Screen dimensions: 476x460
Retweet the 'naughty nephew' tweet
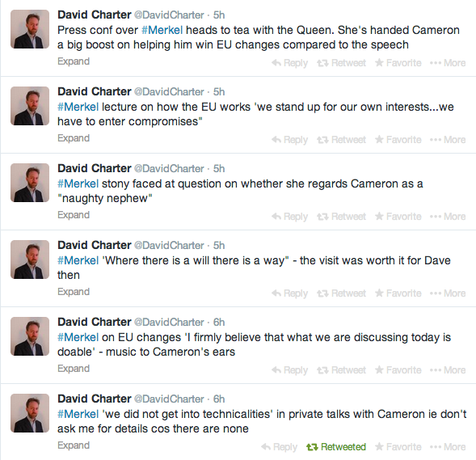(342, 217)
